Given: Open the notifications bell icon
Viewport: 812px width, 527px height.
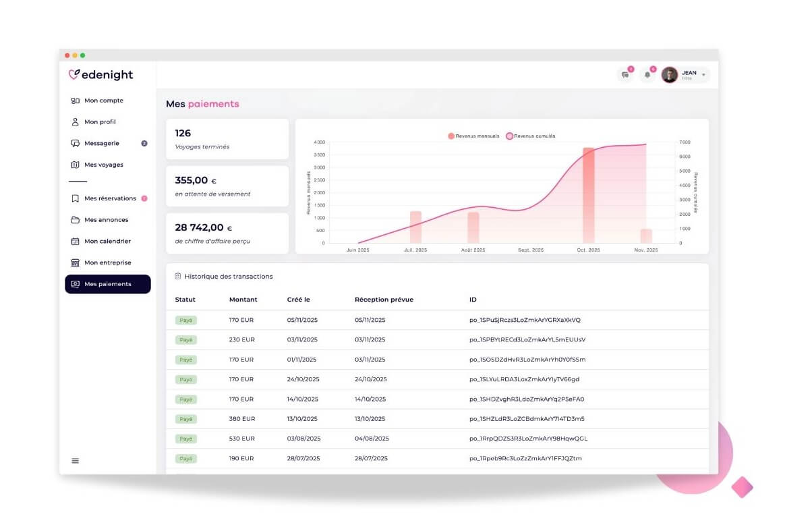Looking at the screenshot, I should pos(647,75).
